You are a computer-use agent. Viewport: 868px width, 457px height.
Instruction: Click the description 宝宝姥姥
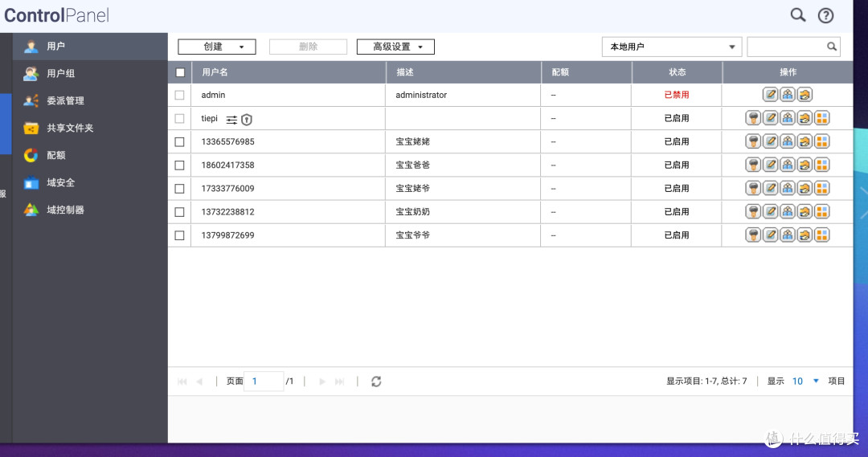pyautogui.click(x=412, y=141)
